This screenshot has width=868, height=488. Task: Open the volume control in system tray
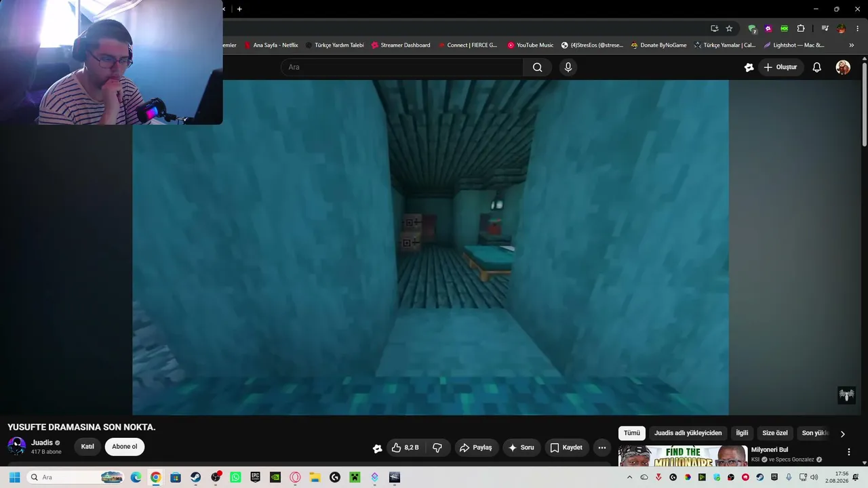[814, 477]
